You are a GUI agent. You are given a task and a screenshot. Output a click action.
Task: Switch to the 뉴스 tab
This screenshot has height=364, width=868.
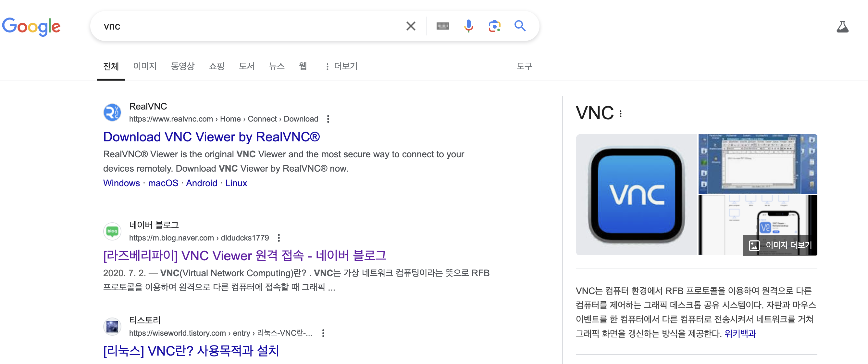click(x=277, y=66)
